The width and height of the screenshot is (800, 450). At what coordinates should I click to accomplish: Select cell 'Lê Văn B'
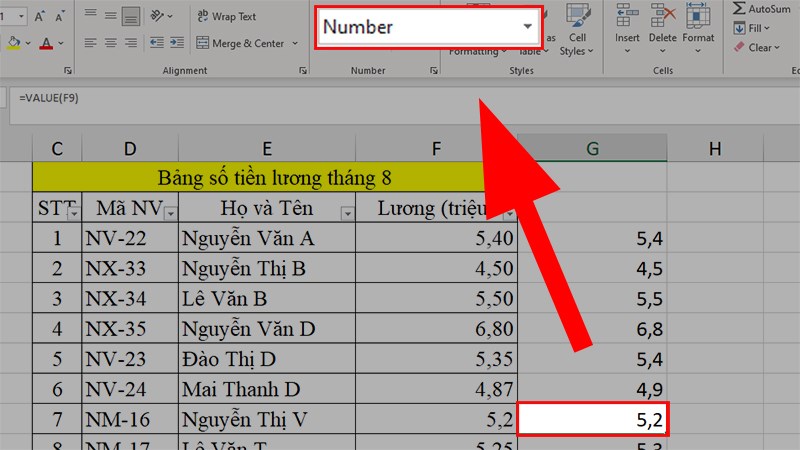[267, 298]
